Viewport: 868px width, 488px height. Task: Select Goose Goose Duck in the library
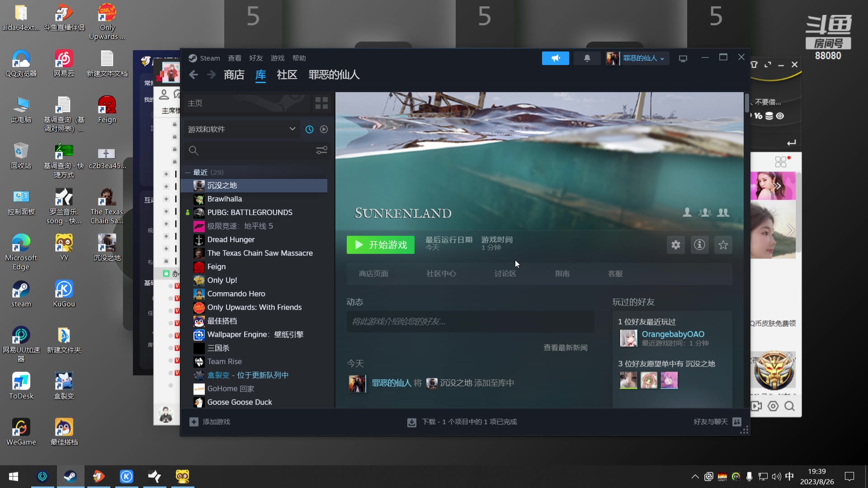coord(254,403)
